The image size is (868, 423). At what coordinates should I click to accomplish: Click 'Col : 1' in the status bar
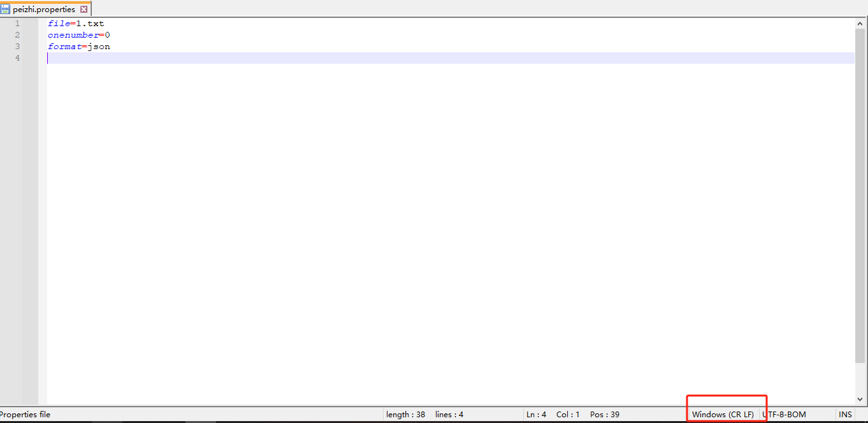click(x=568, y=415)
